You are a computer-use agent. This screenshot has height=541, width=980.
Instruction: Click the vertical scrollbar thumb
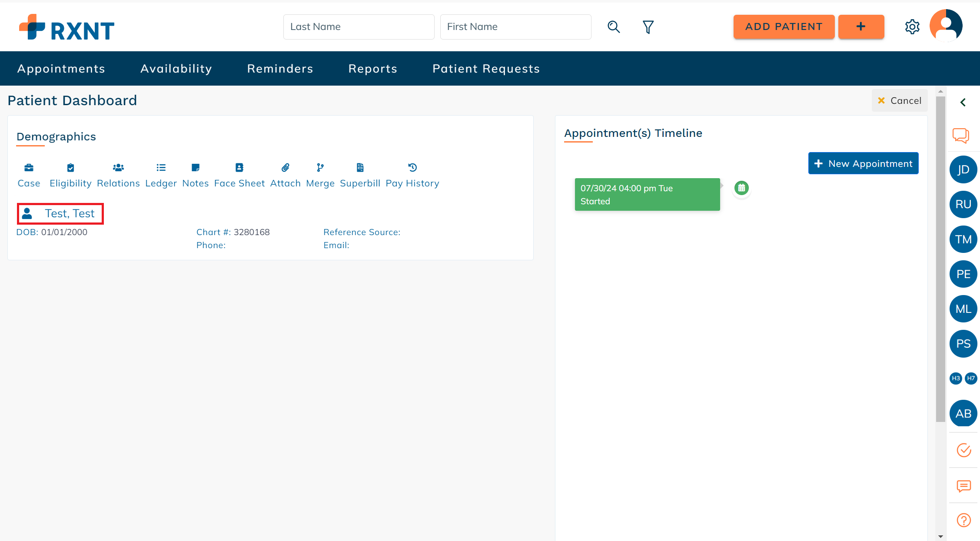click(940, 258)
